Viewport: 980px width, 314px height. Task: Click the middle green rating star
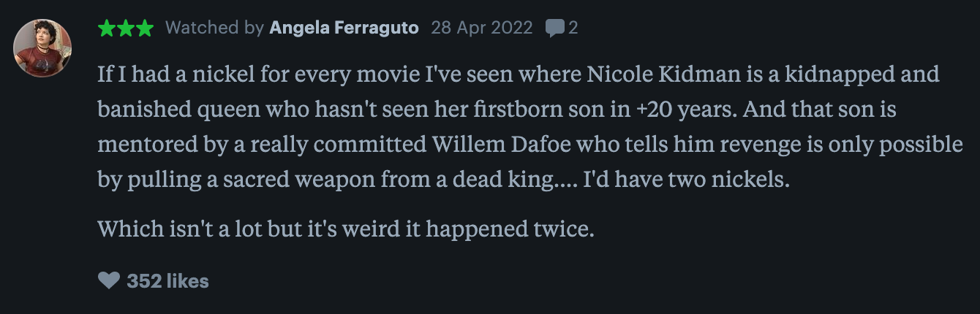pyautogui.click(x=126, y=28)
